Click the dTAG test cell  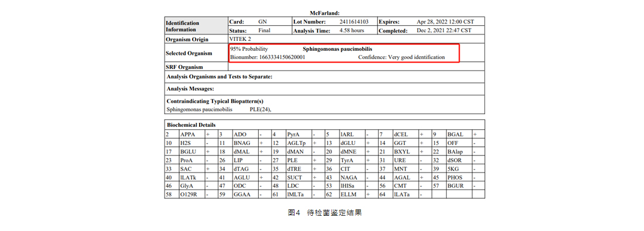tap(245, 168)
